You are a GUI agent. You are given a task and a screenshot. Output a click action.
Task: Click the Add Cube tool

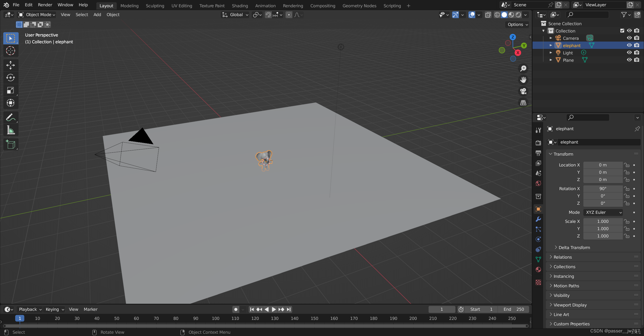(x=11, y=145)
